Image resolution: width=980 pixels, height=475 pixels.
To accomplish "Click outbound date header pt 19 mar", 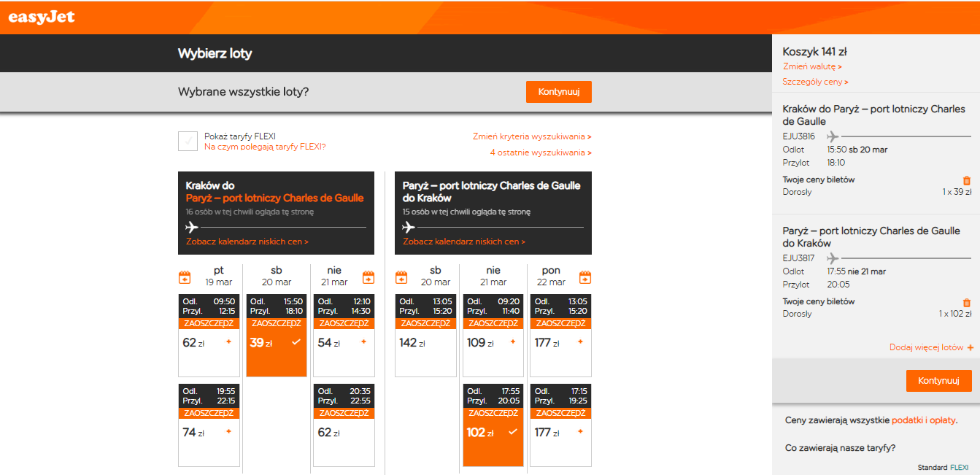I will (219, 276).
